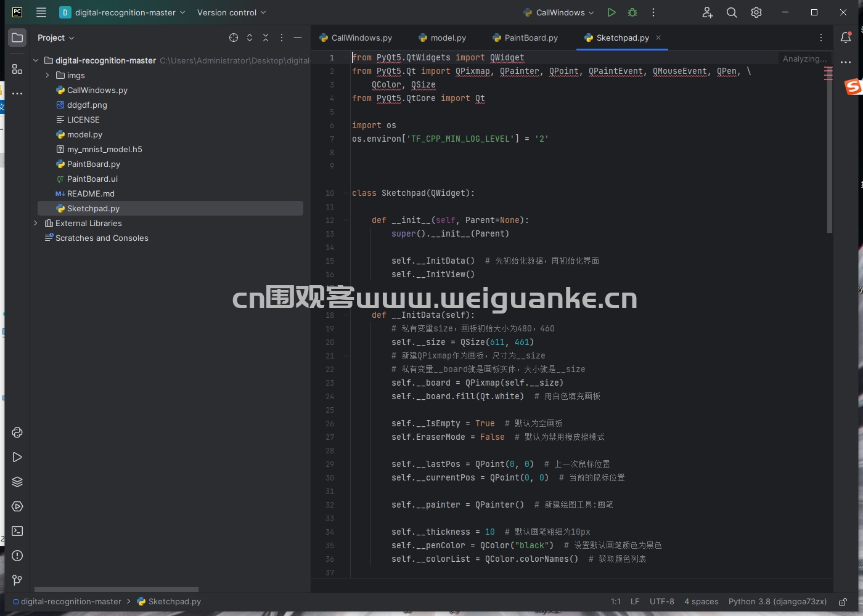Image resolution: width=863 pixels, height=616 pixels.
Task: Click the Sketchpad.py breadcrumb in status bar
Action: point(169,602)
